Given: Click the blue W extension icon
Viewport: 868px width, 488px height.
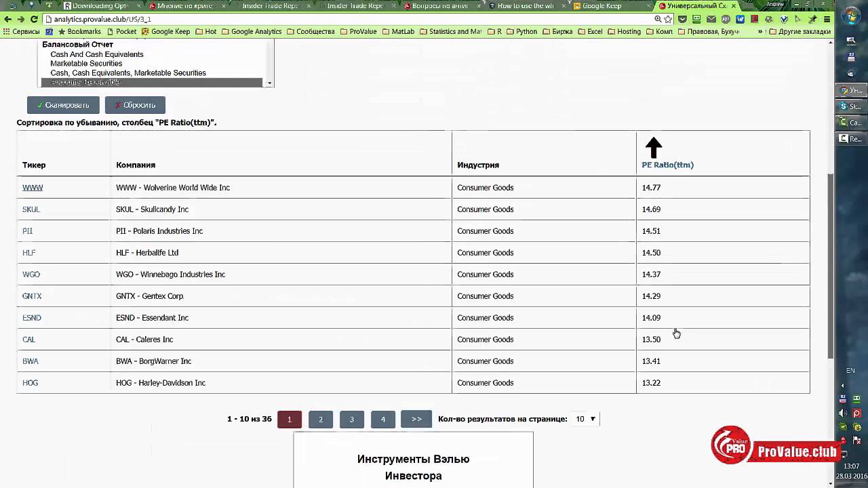Looking at the screenshot, I should pos(740,19).
